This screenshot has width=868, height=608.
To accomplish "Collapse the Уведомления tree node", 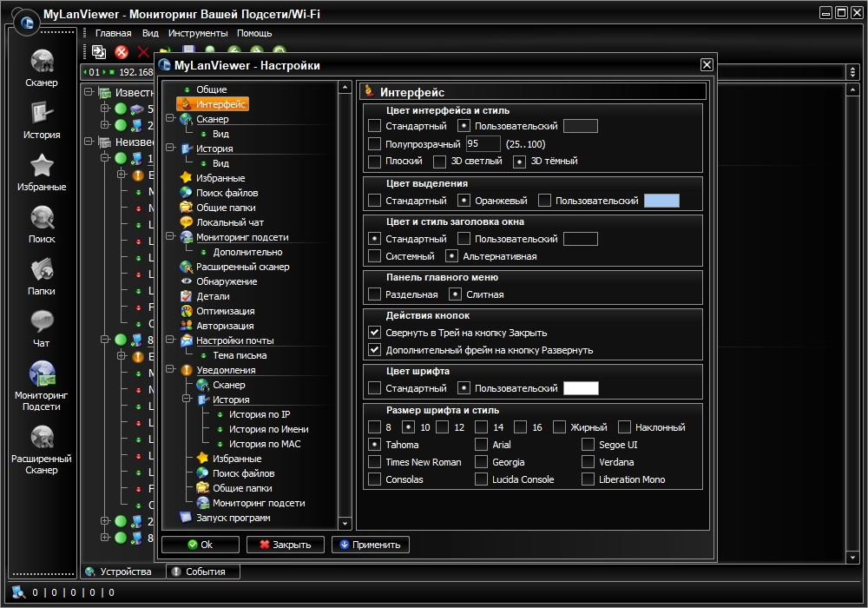I will [x=170, y=370].
